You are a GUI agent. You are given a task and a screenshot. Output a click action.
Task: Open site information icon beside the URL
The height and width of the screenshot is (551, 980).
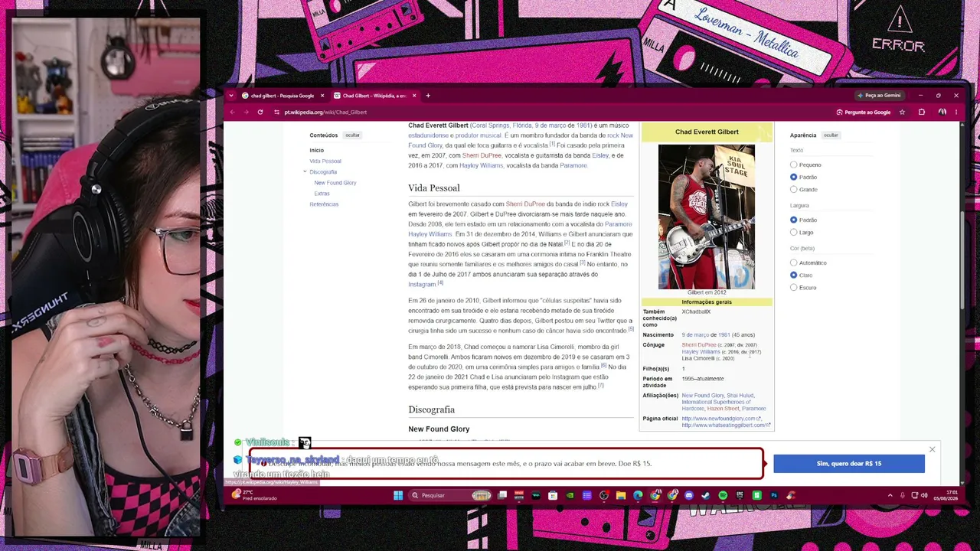[x=276, y=112]
